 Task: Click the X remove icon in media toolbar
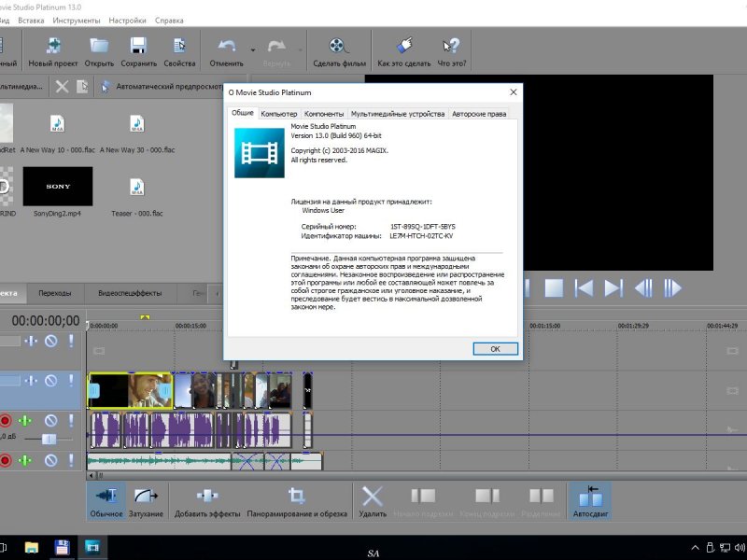click(x=62, y=87)
